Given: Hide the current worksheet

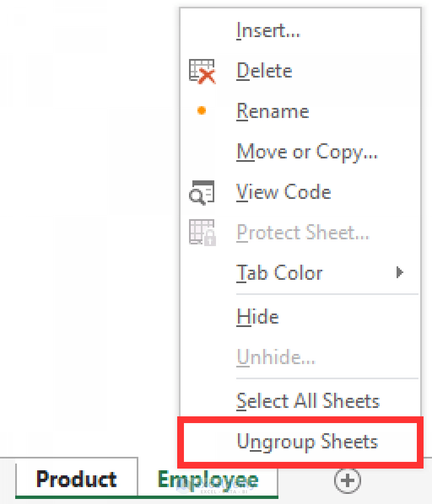Looking at the screenshot, I should (x=257, y=316).
